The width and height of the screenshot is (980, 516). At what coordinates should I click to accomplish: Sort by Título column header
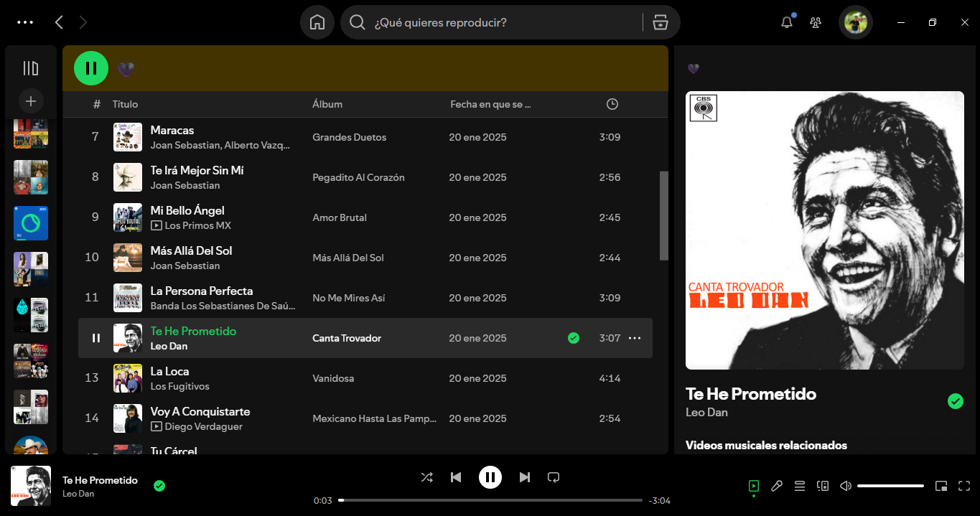[x=125, y=104]
